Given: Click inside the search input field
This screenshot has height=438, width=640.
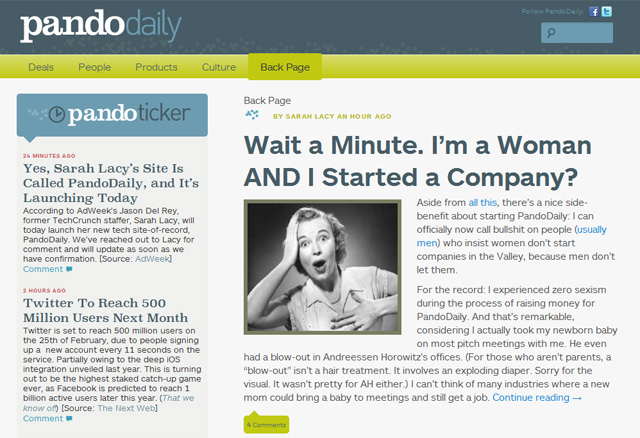Looking at the screenshot, I should tap(583, 33).
